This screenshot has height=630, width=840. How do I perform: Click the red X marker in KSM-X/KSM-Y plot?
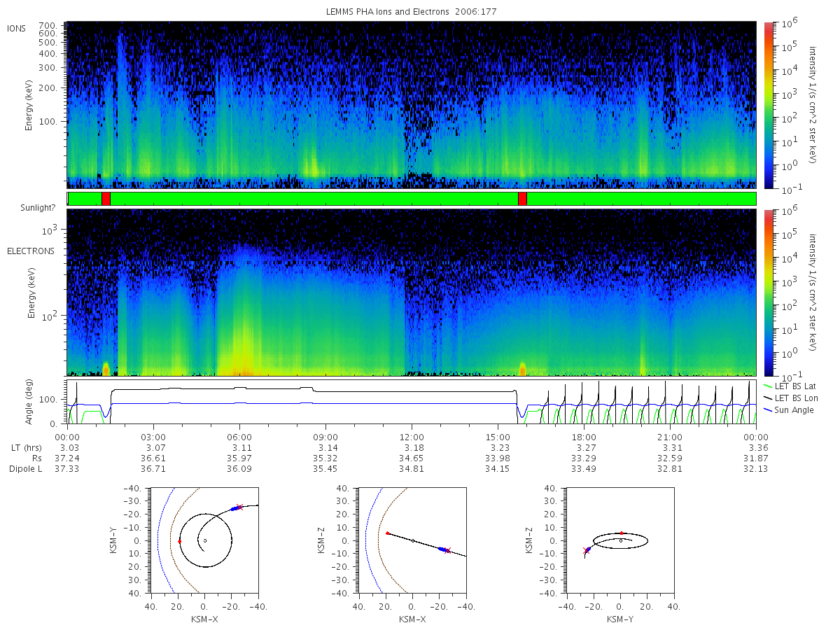[x=239, y=507]
